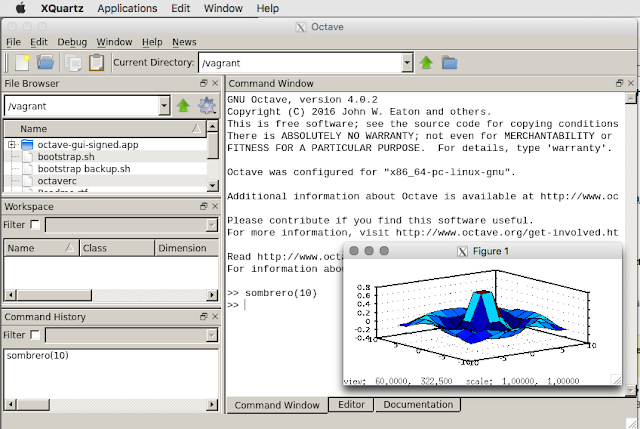Viewport: 640px width, 429px height.
Task: Select the Command Window tab
Action: point(277,405)
